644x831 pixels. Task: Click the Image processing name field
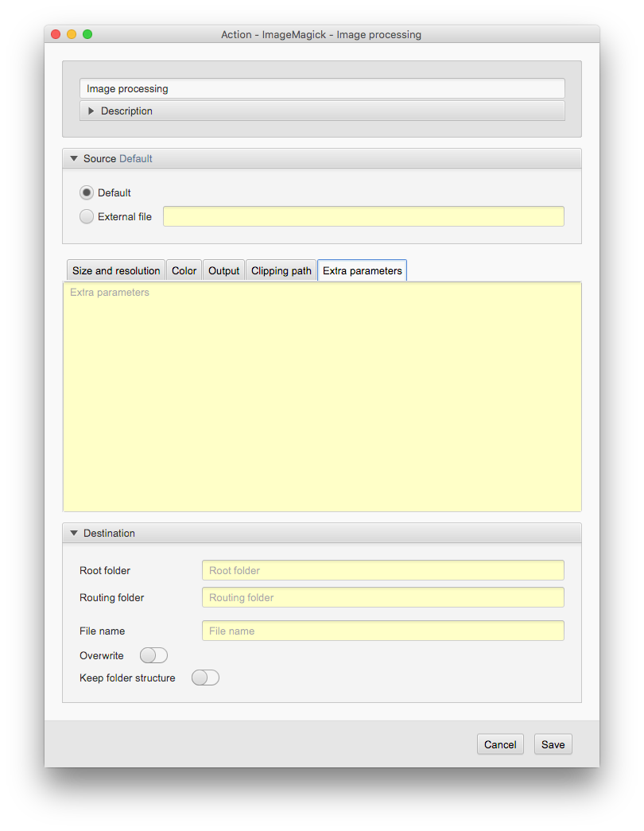click(322, 88)
